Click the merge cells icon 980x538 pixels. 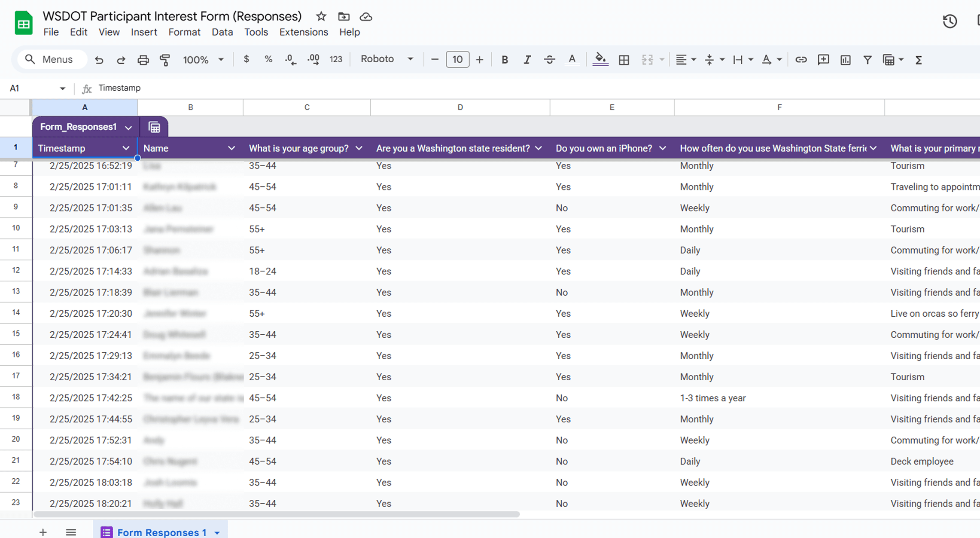[x=647, y=60]
